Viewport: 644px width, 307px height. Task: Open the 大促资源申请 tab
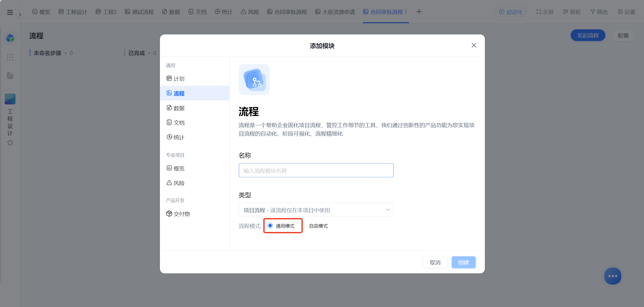pos(335,12)
